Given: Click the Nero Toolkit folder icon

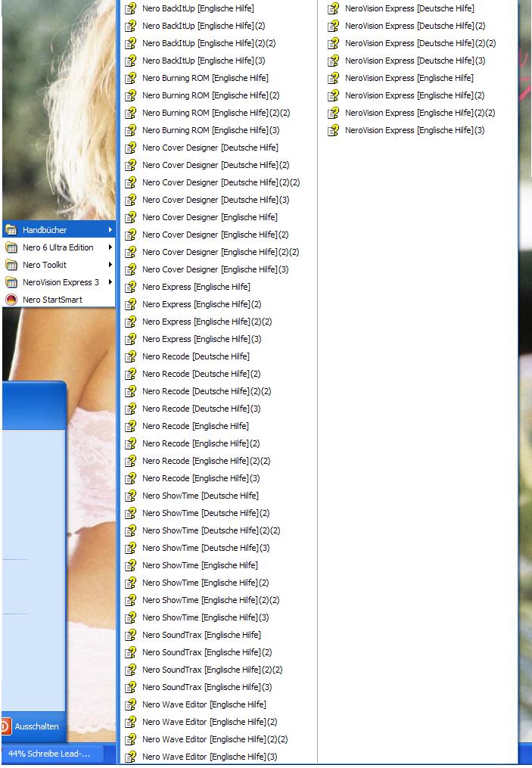Looking at the screenshot, I should (11, 265).
